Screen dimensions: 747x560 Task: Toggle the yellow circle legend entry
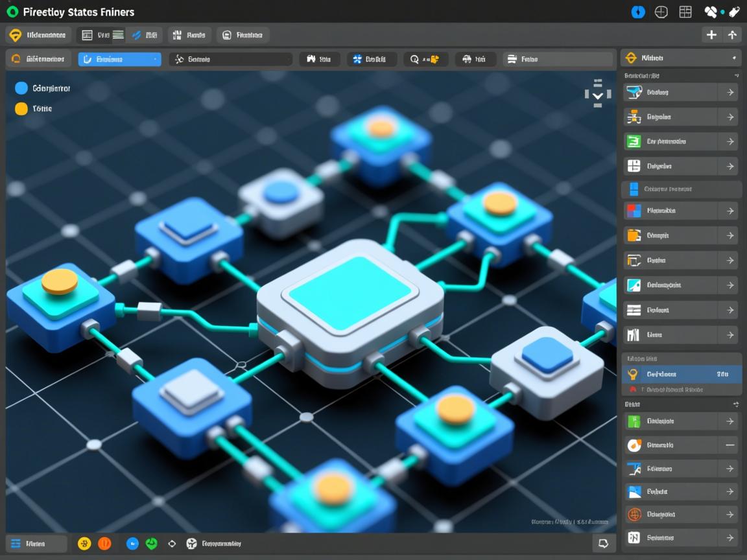tap(21, 108)
